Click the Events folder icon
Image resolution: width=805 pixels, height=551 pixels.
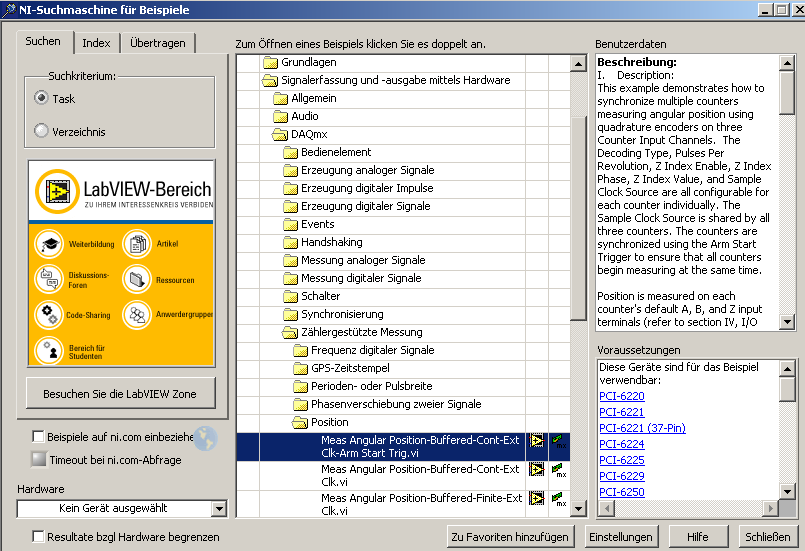coord(290,224)
